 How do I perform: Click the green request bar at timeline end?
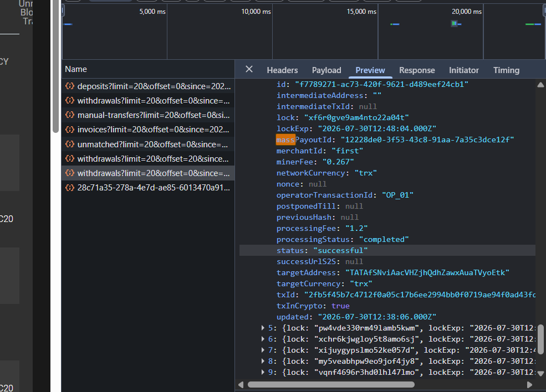click(529, 24)
